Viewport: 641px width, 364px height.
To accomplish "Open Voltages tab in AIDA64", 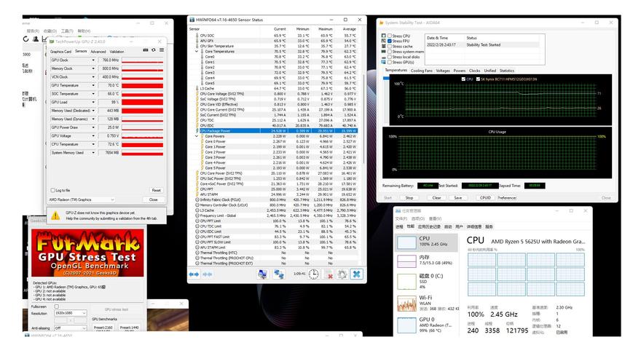I will (x=443, y=71).
